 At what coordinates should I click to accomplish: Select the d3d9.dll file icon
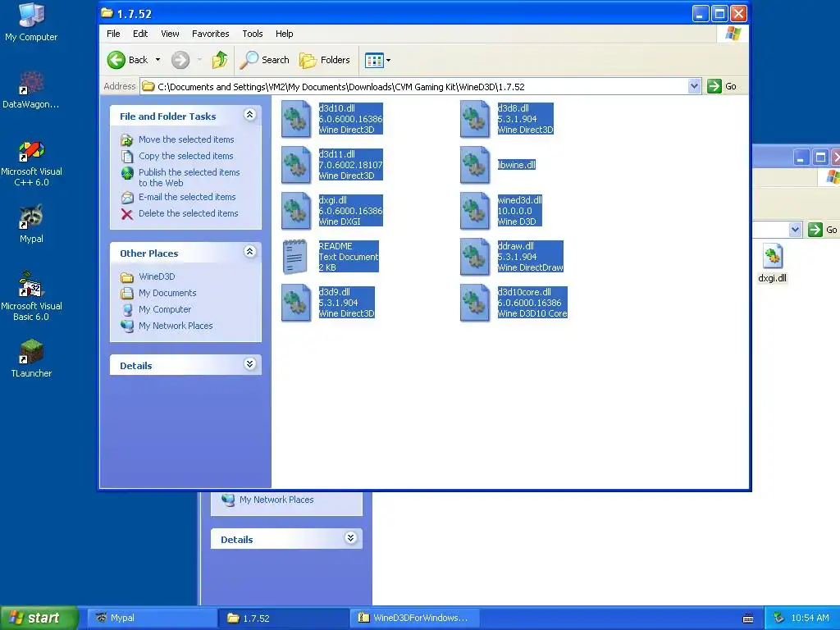pos(296,303)
